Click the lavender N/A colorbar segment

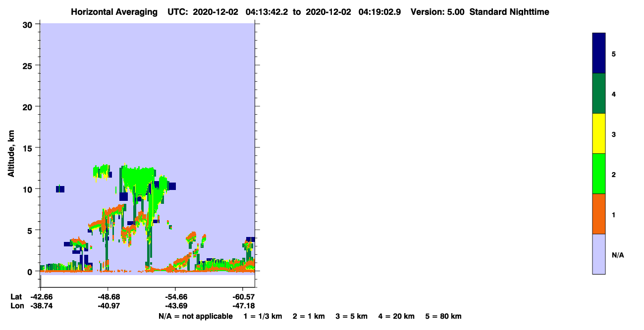tap(599, 254)
